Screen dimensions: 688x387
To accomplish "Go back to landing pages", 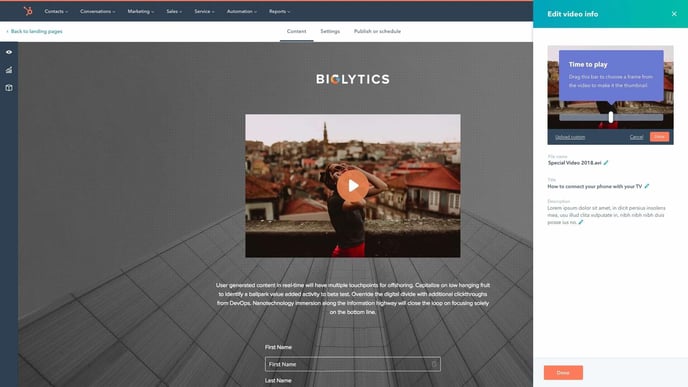I will click(34, 31).
